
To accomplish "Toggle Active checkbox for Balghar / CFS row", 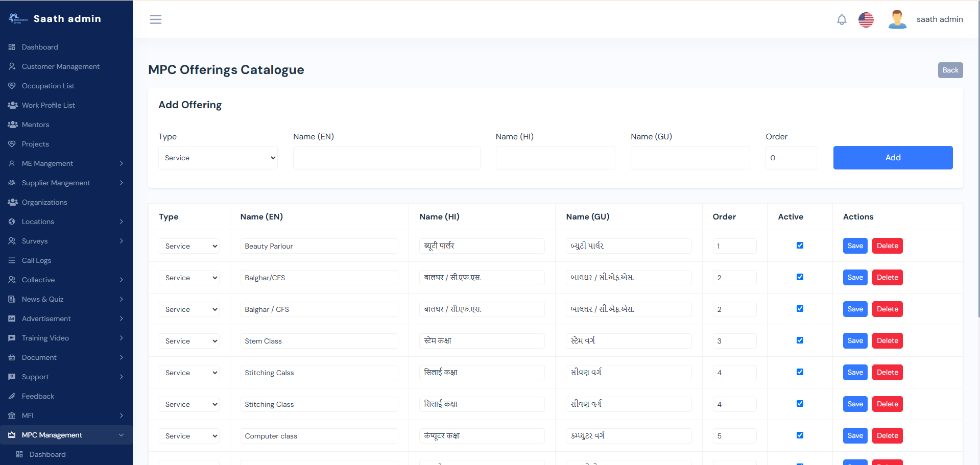I will (x=800, y=309).
